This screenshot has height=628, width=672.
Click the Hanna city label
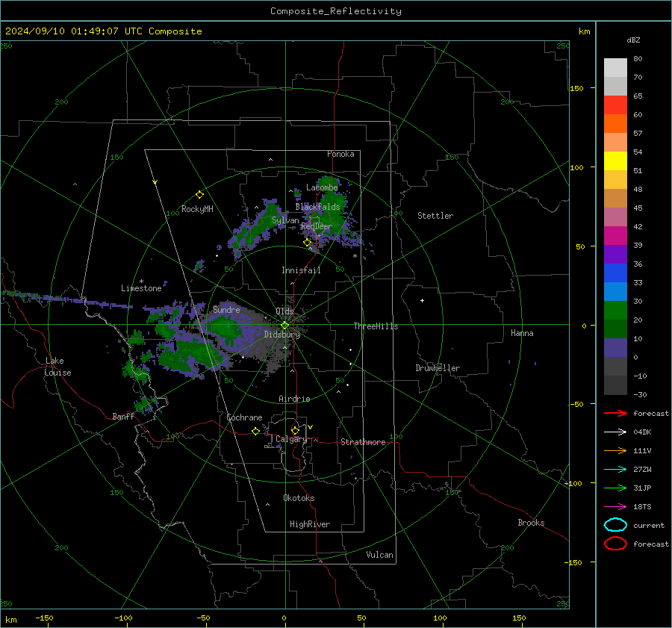(x=522, y=333)
